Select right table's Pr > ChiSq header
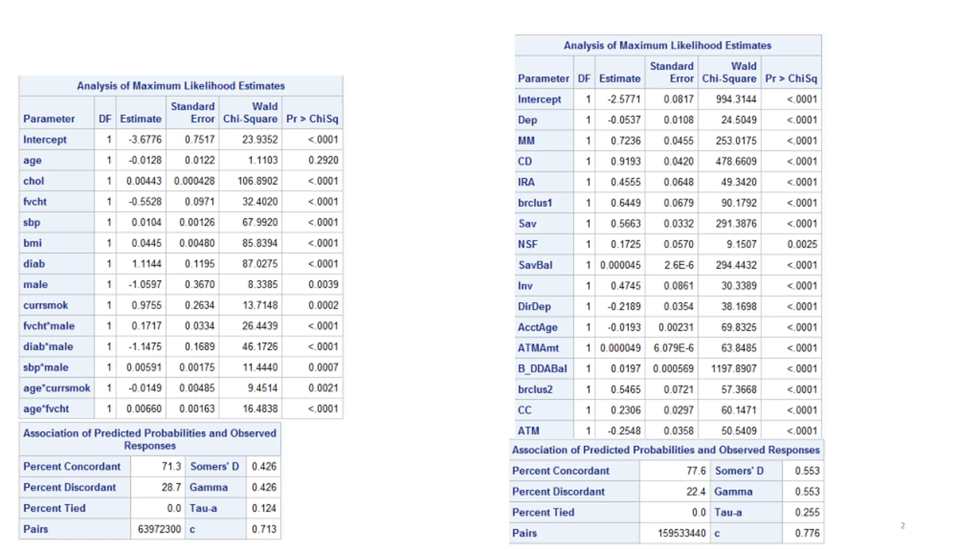The height and width of the screenshot is (551, 980). 791,78
